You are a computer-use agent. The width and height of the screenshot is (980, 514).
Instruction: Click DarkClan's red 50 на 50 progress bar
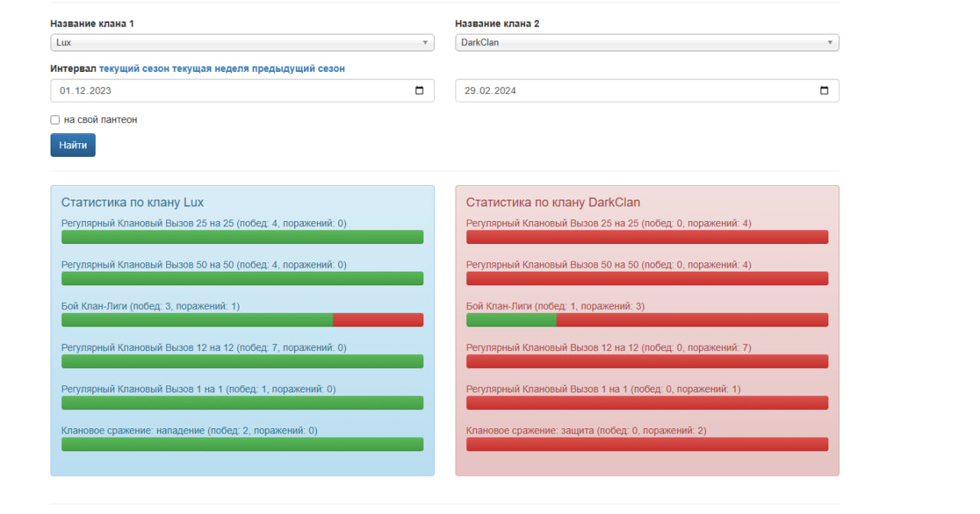647,278
